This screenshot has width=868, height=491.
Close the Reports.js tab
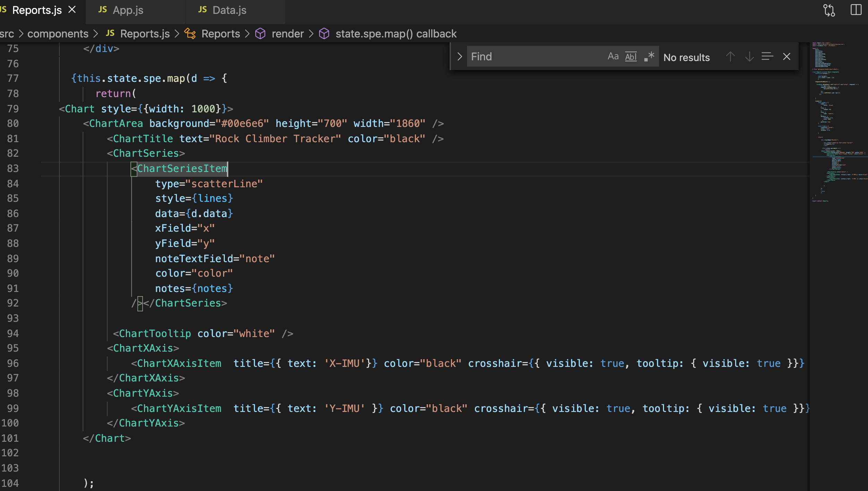point(72,10)
